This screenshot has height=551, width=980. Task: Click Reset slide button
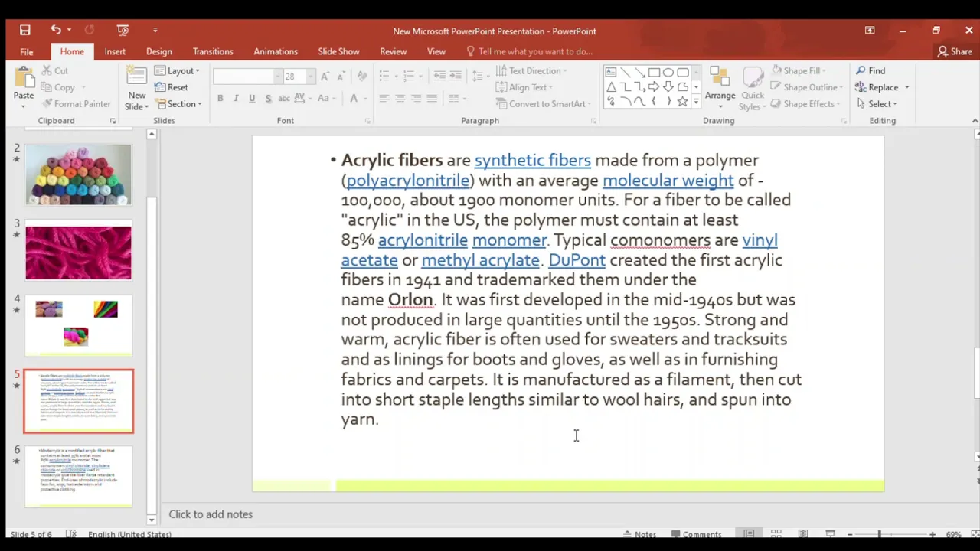point(171,87)
